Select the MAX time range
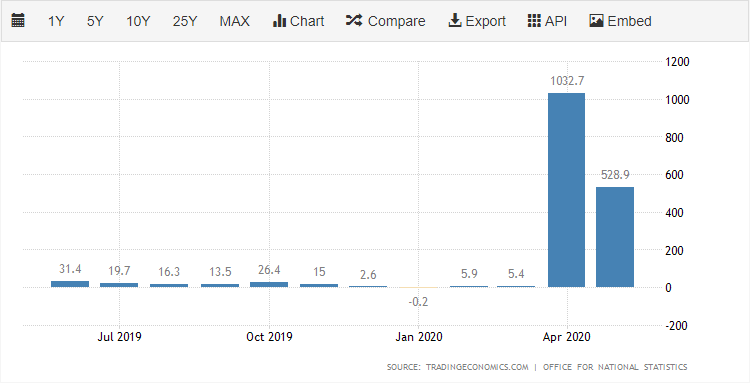Screen dimensions: 752x385 235,21
